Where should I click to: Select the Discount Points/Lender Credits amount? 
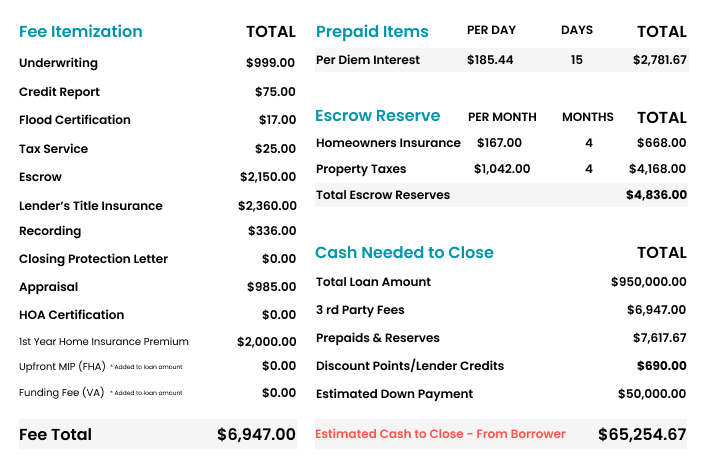point(660,366)
